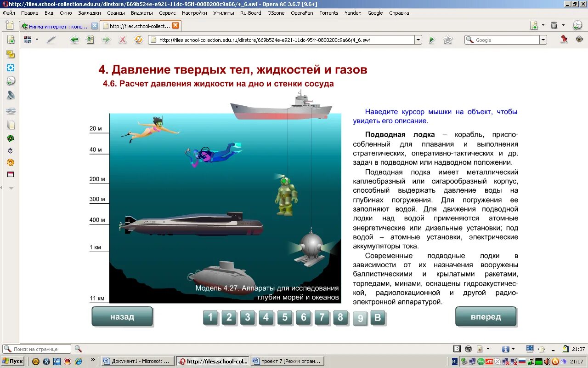This screenshot has height=368, width=588.
Task: Go to page 8 button
Action: (x=340, y=317)
